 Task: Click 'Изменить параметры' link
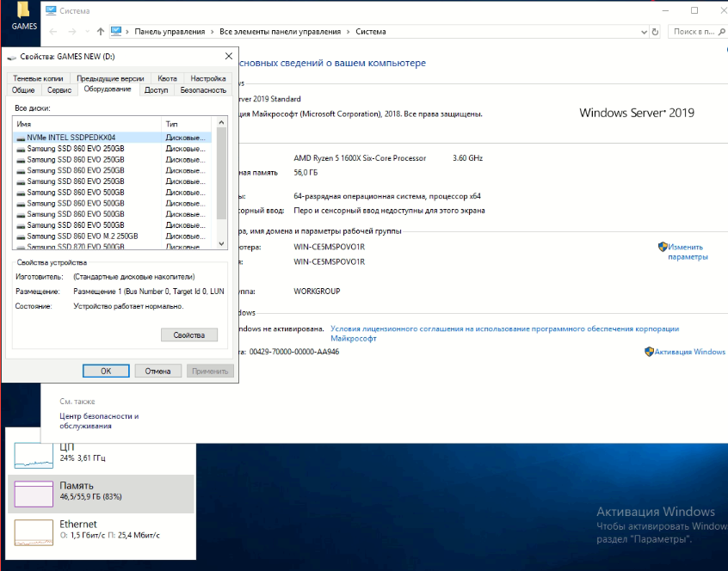[x=688, y=252]
